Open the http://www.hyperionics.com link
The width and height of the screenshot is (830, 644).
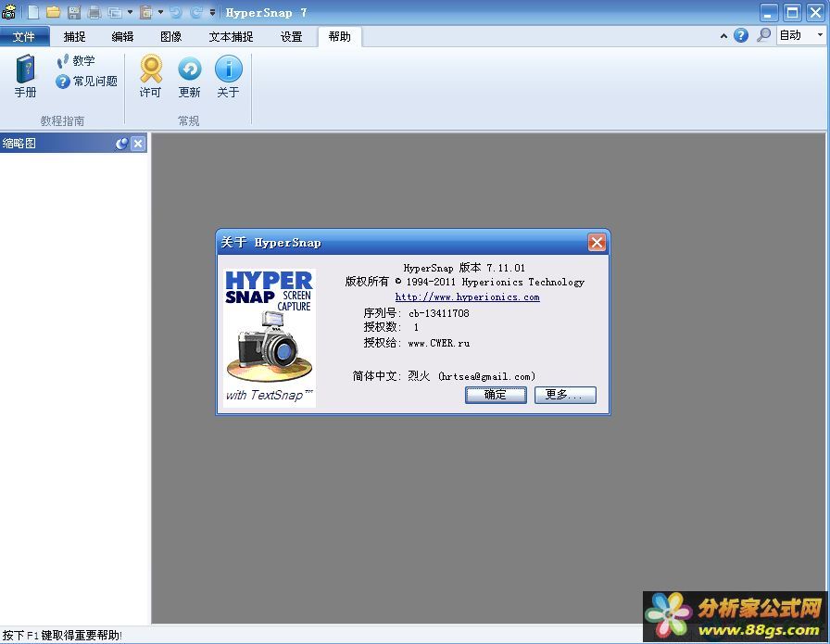pyautogui.click(x=468, y=297)
